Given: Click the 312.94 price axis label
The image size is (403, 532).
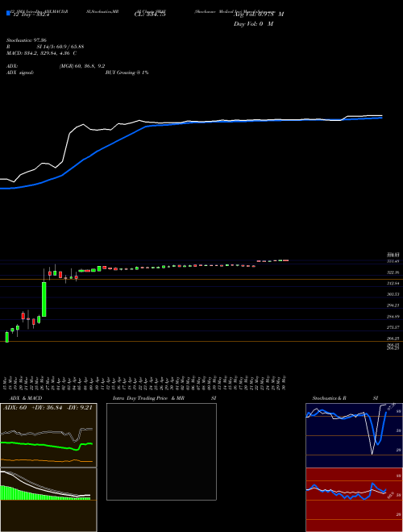Looking at the screenshot, I should 394,283.
